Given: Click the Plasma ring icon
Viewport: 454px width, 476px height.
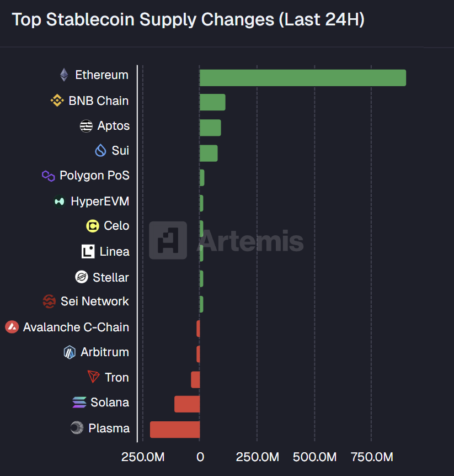Looking at the screenshot, I should [x=77, y=428].
